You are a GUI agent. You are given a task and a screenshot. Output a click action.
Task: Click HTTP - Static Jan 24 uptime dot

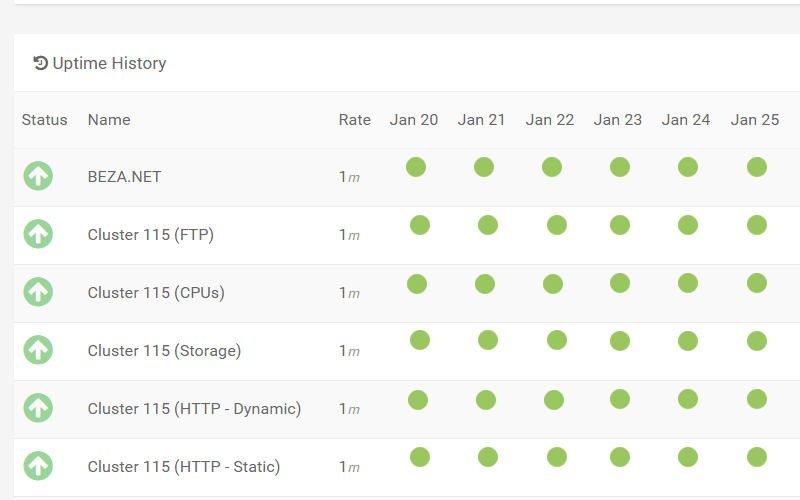click(x=688, y=457)
